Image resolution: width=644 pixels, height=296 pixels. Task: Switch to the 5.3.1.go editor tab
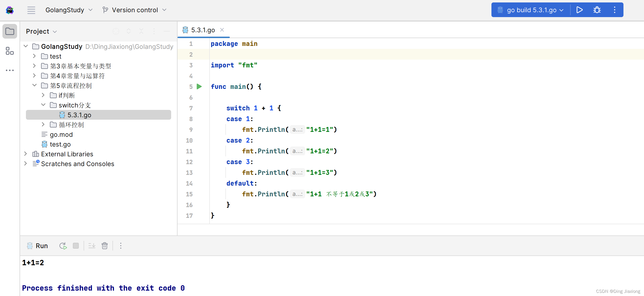pos(202,30)
